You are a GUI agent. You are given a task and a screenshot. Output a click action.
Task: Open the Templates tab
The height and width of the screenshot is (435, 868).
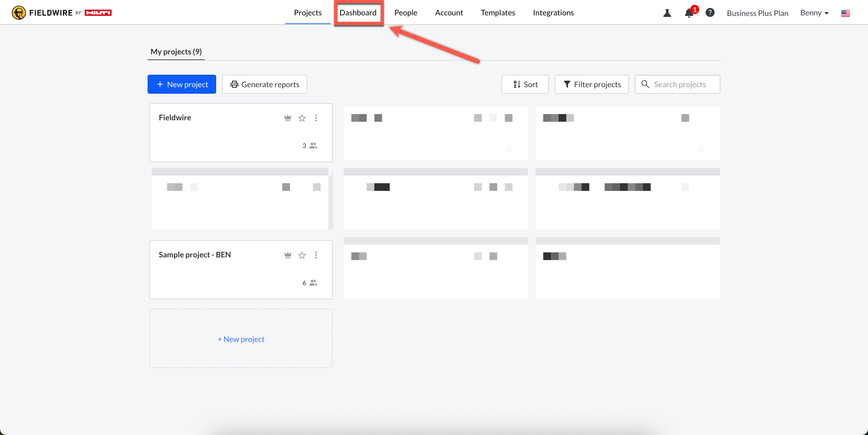(x=498, y=13)
